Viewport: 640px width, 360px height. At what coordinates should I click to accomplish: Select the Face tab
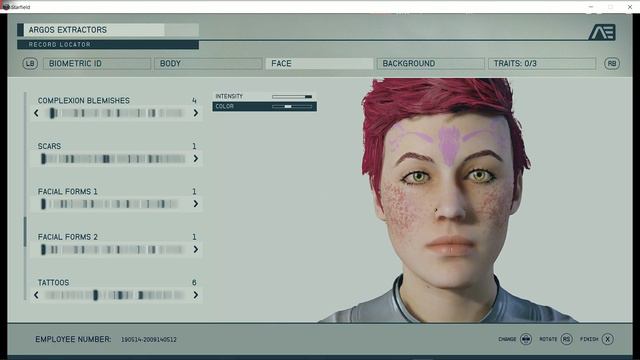[320, 64]
